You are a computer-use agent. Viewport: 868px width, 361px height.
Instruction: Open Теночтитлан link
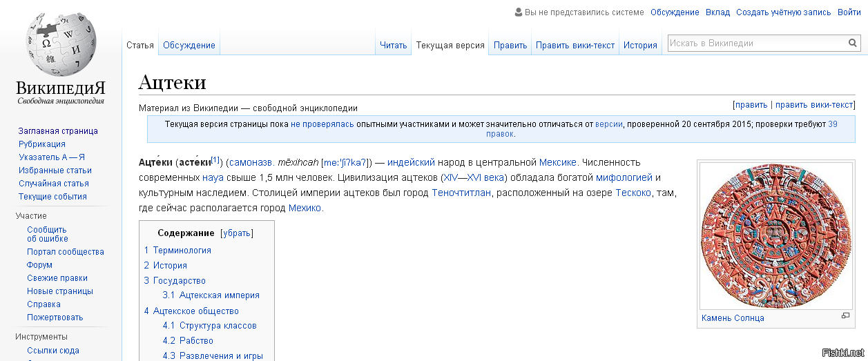[461, 193]
